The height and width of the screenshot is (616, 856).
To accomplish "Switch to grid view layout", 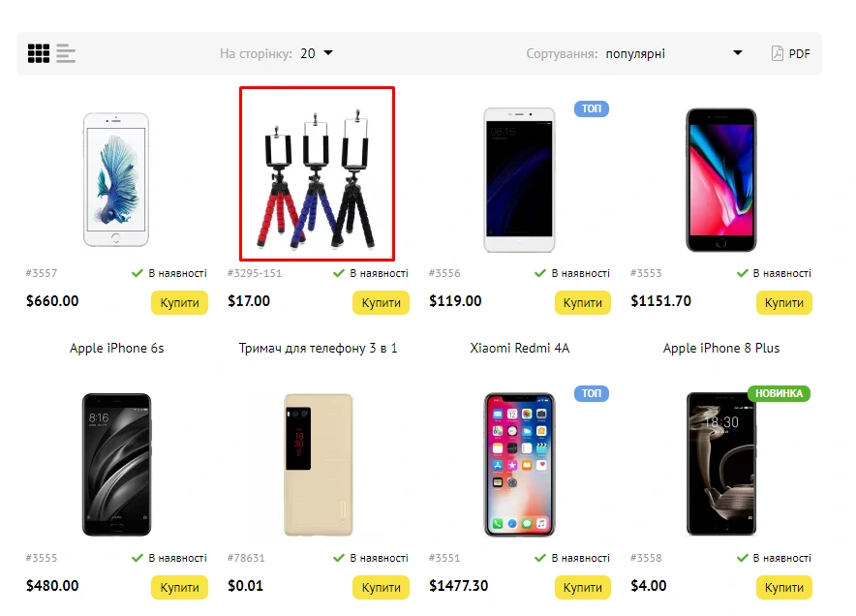I will [x=39, y=53].
